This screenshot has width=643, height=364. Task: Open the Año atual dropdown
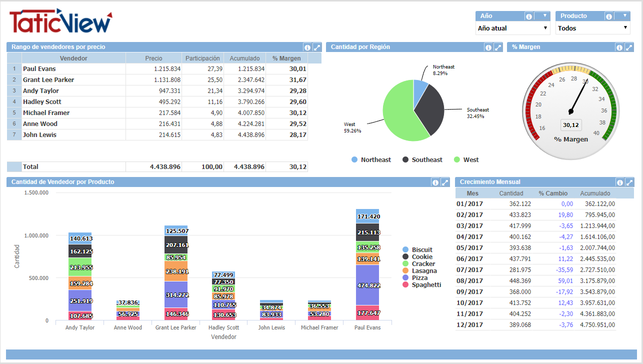tap(512, 28)
